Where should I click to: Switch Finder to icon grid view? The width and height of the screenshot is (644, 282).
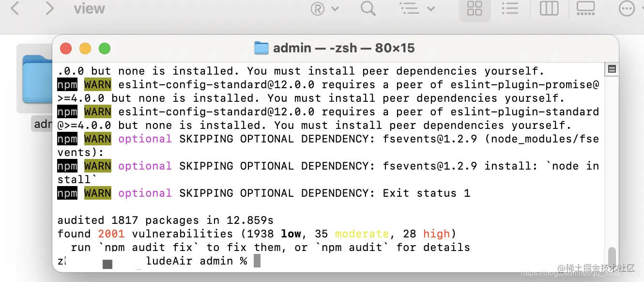pos(474,9)
